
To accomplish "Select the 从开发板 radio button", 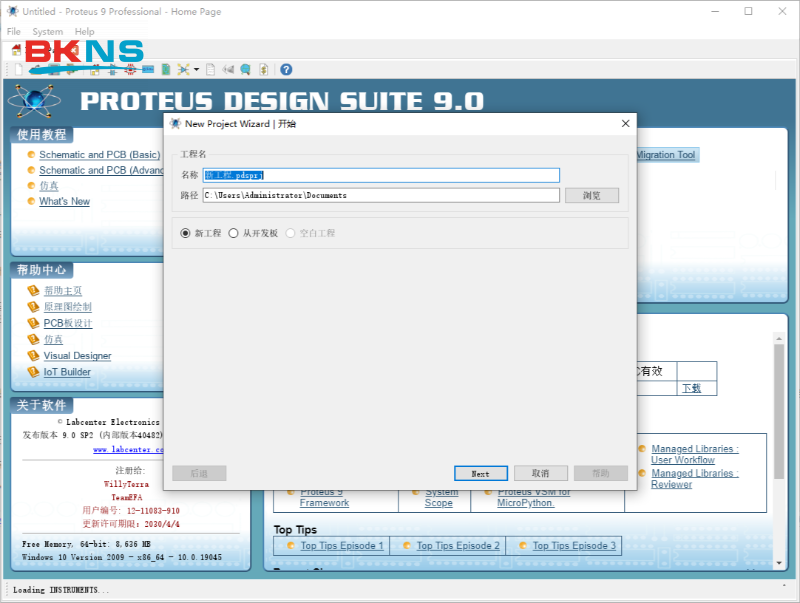I will click(x=233, y=233).
